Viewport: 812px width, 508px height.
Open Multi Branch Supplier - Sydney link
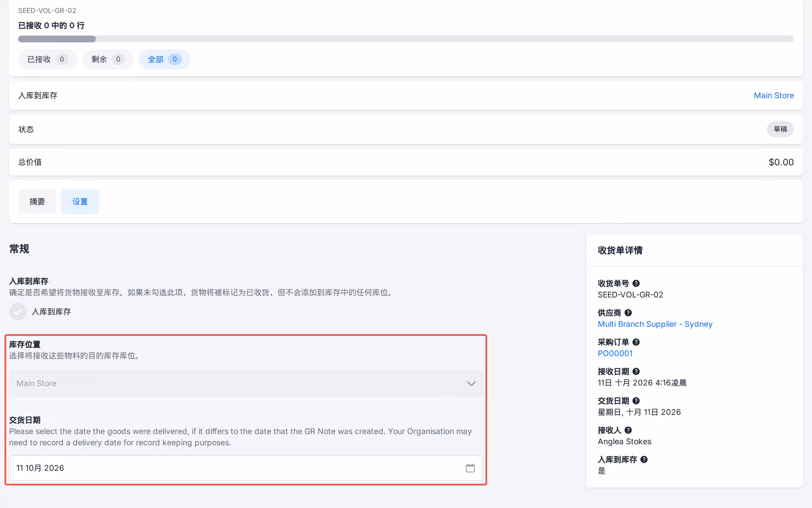655,324
